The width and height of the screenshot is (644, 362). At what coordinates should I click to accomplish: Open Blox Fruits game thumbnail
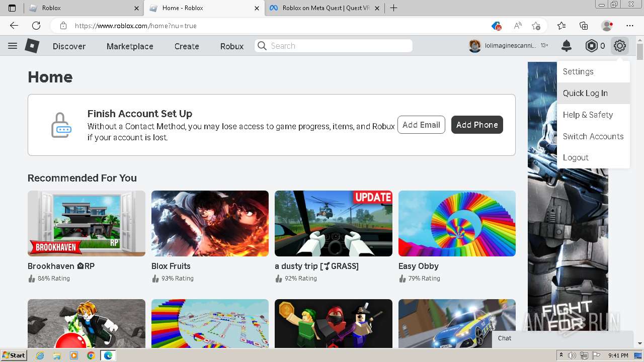(x=210, y=223)
